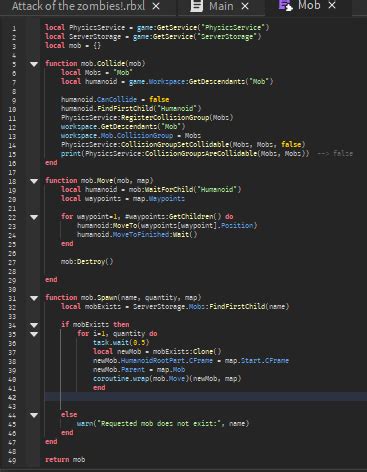Place cursor on highlighted empty line 42
367x472 pixels.
click(x=205, y=397)
